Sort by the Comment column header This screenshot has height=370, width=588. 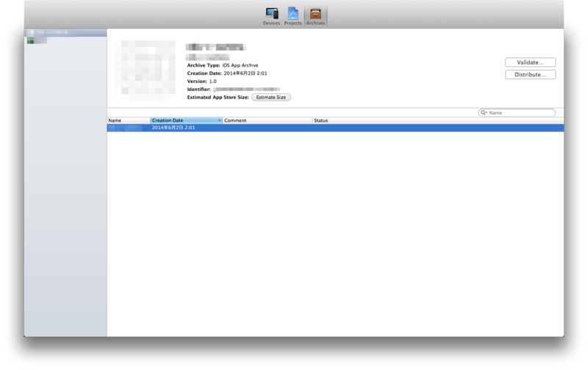[x=268, y=120]
